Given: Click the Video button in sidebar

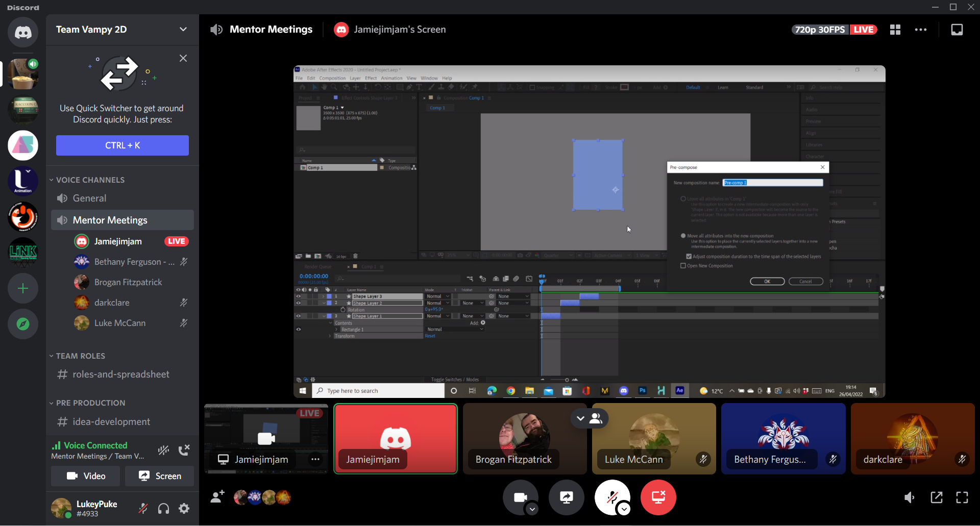Looking at the screenshot, I should pyautogui.click(x=86, y=476).
